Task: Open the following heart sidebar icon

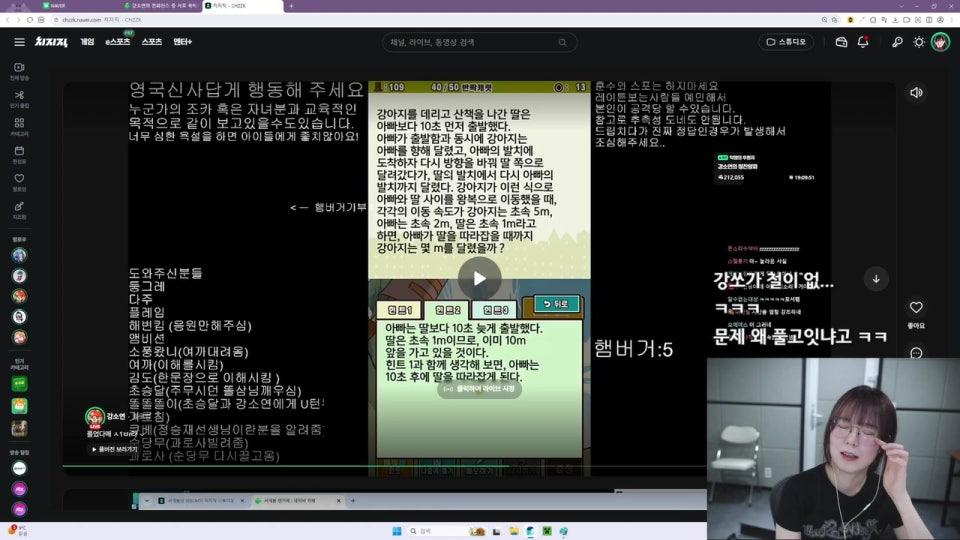Action: pos(19,180)
